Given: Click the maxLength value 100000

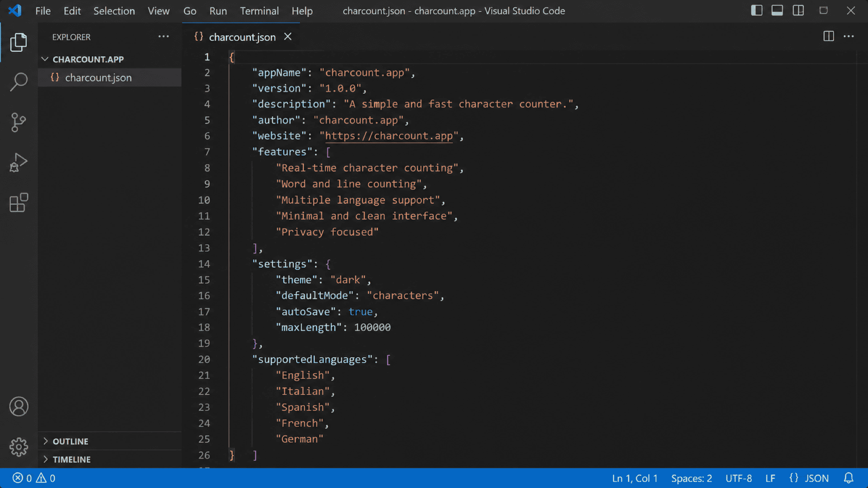Looking at the screenshot, I should click(372, 328).
